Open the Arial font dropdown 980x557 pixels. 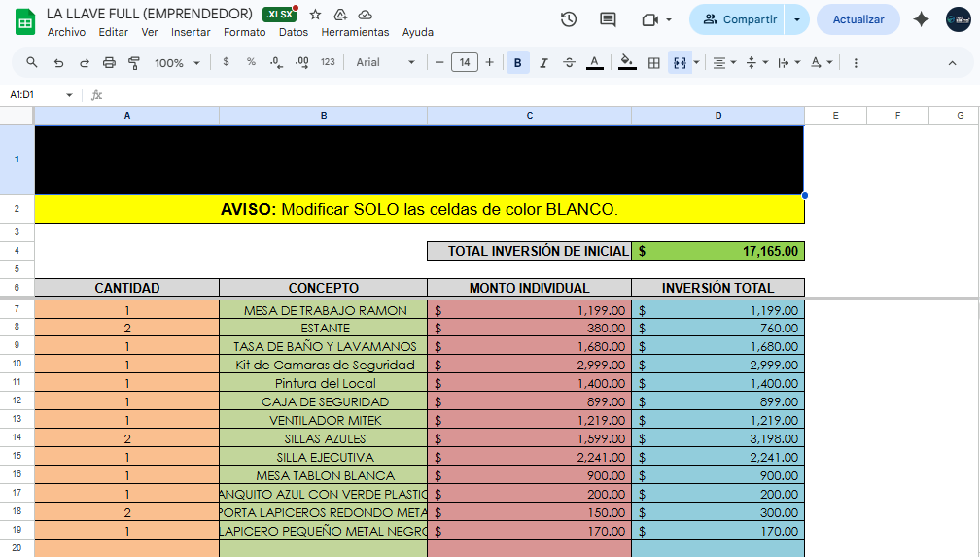pos(385,62)
